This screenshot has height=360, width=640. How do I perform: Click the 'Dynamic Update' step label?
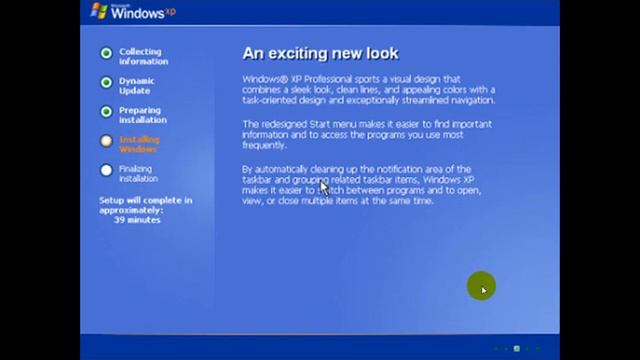137,86
